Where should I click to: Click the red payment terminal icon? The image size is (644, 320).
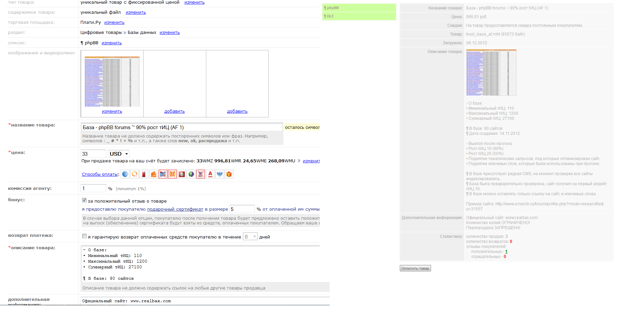(144, 174)
